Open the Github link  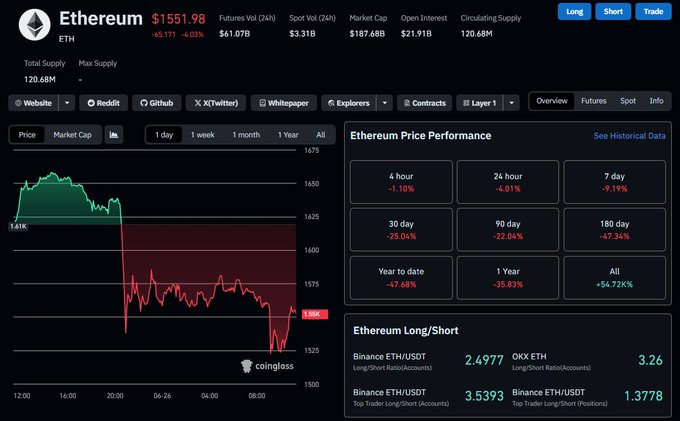click(x=157, y=103)
